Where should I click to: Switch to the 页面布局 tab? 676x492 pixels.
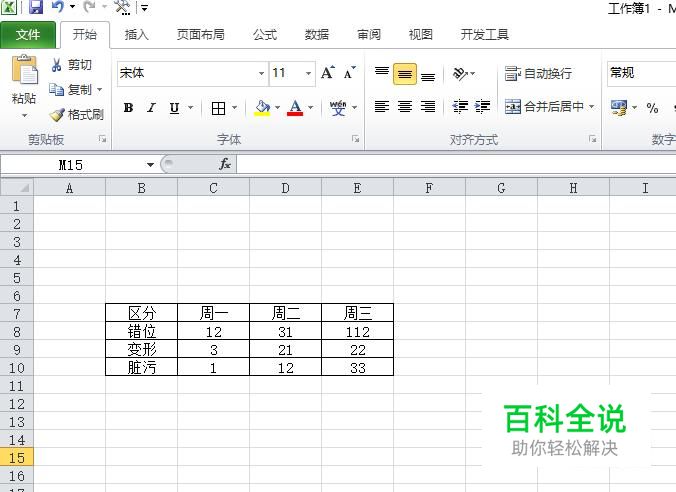[200, 34]
